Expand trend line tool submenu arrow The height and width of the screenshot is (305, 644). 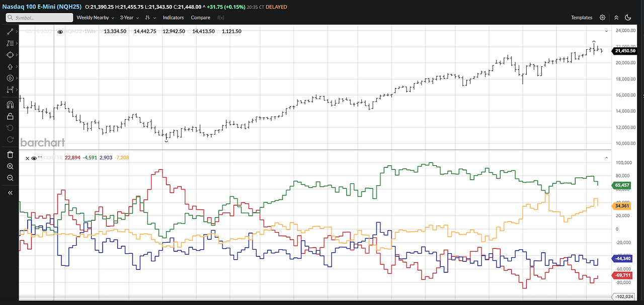(17, 32)
